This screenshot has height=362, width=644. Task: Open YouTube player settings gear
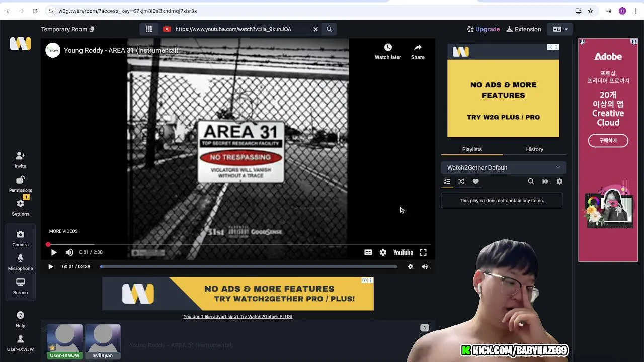[x=383, y=253]
